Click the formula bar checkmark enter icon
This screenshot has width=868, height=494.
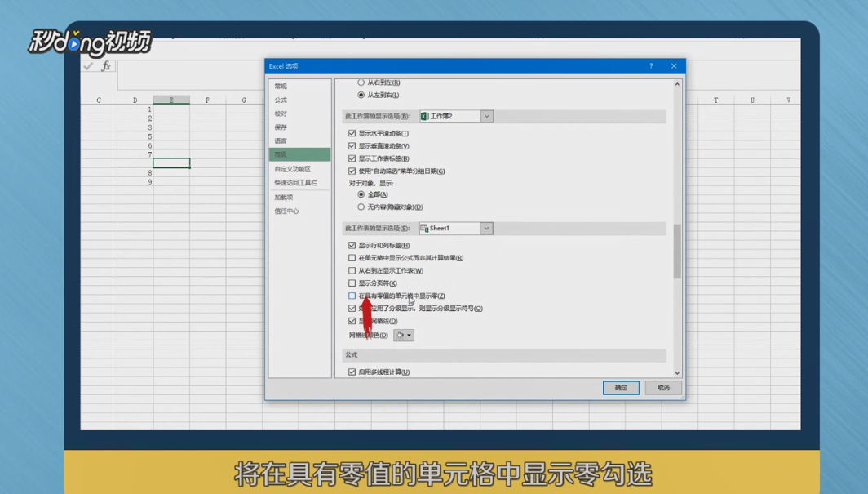point(88,66)
